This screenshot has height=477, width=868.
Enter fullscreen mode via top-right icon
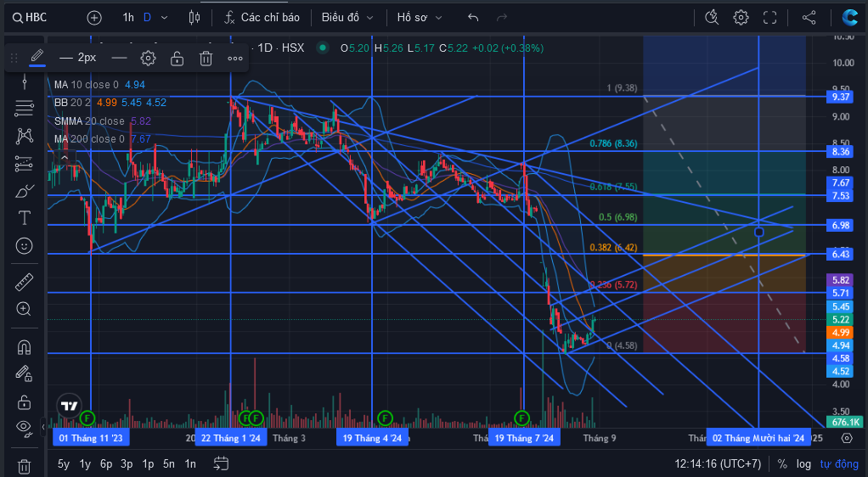click(x=769, y=18)
